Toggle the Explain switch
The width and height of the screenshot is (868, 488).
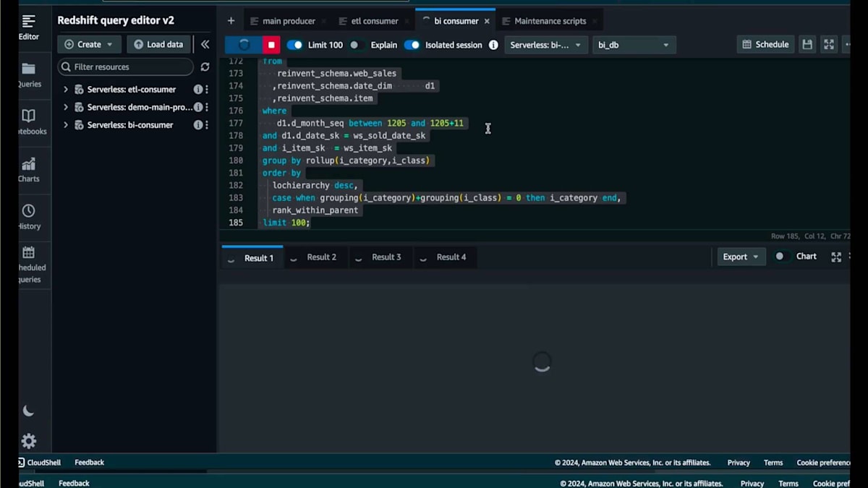tap(355, 45)
